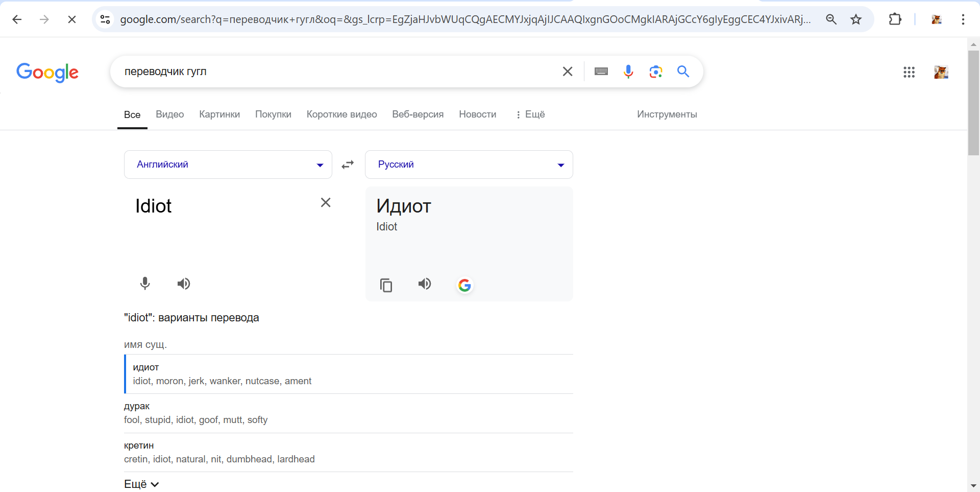The height and width of the screenshot is (492, 980).
Task: Open the Русский target language dropdown
Action: 469,165
